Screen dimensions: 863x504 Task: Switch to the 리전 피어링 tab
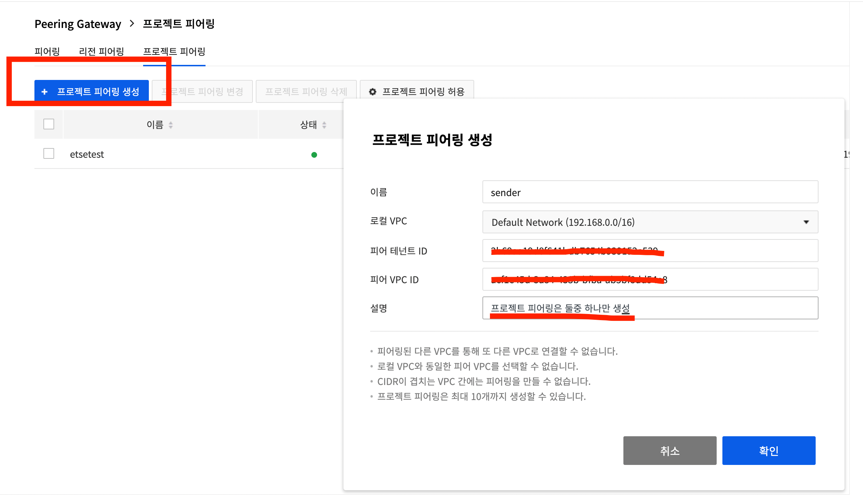click(x=101, y=52)
